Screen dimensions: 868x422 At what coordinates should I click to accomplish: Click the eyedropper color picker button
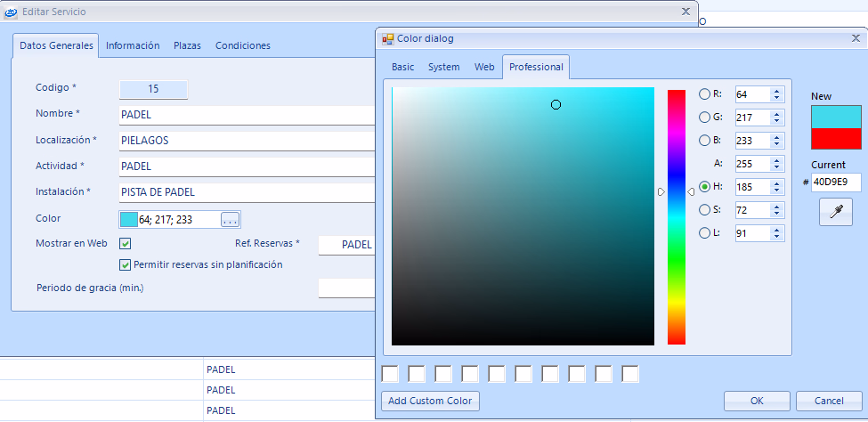pyautogui.click(x=836, y=212)
